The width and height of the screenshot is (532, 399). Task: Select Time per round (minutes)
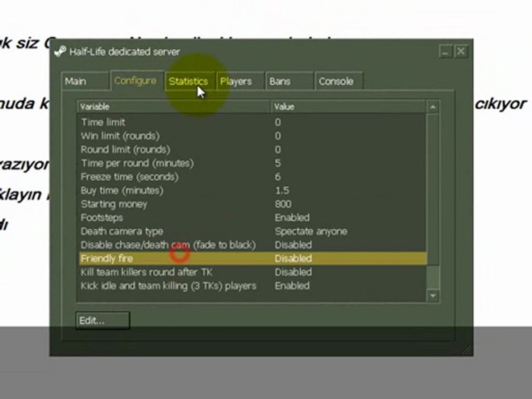(x=253, y=163)
